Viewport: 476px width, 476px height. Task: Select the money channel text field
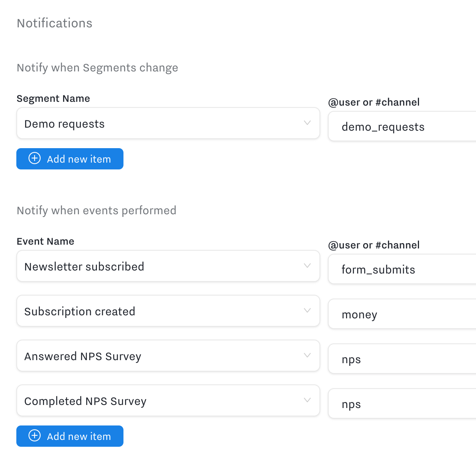pyautogui.click(x=402, y=315)
